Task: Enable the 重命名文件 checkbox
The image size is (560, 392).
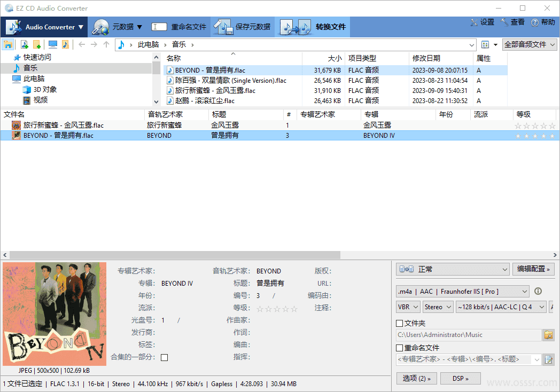Action: 400,348
